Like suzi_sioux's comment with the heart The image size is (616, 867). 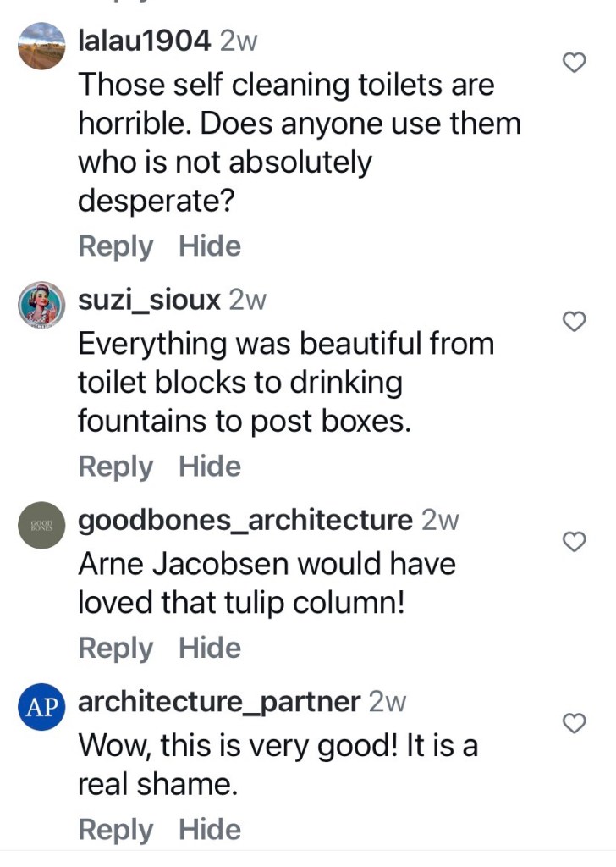[x=575, y=321]
